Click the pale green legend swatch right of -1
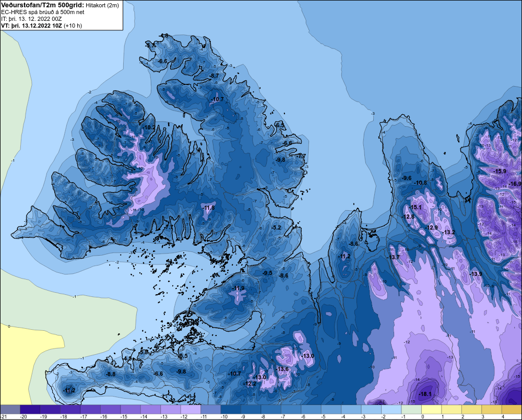 coord(411,410)
